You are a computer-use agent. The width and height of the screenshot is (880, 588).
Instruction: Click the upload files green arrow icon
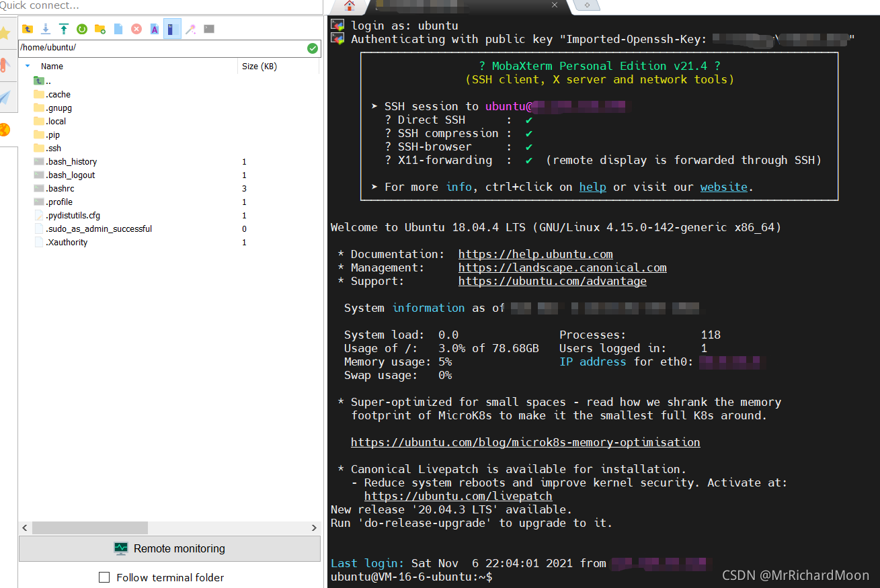pos(64,29)
